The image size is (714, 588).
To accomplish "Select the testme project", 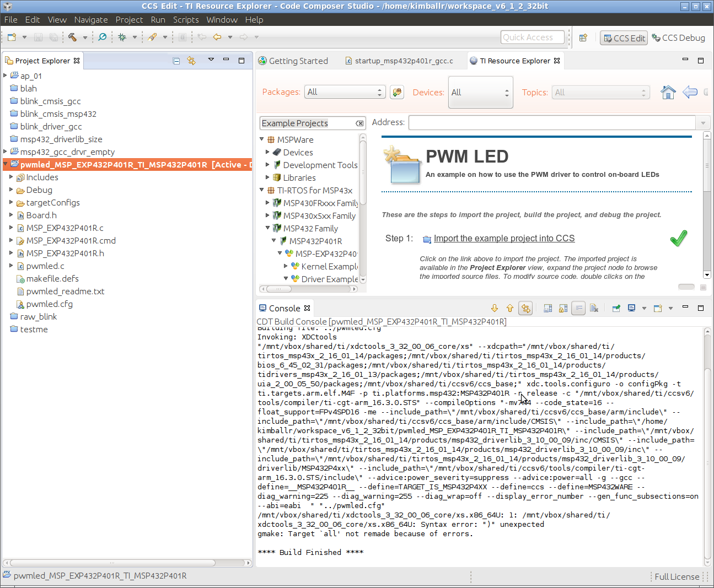I will click(34, 329).
